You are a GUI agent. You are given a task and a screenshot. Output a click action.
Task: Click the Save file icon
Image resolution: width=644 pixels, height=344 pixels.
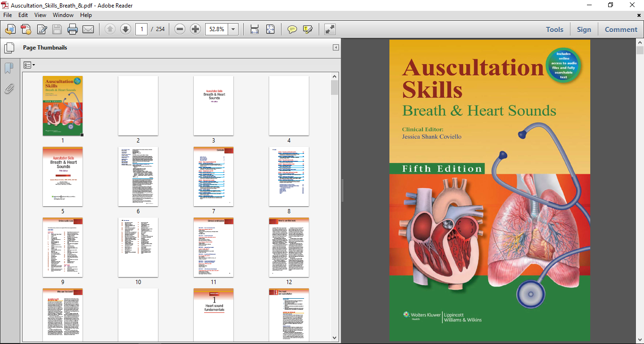(x=57, y=29)
